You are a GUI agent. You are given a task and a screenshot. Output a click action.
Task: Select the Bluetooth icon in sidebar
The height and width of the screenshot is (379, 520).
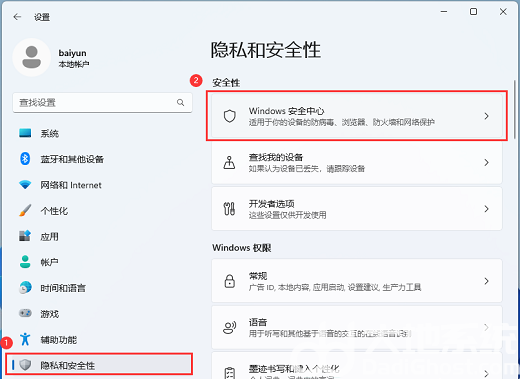point(25,159)
